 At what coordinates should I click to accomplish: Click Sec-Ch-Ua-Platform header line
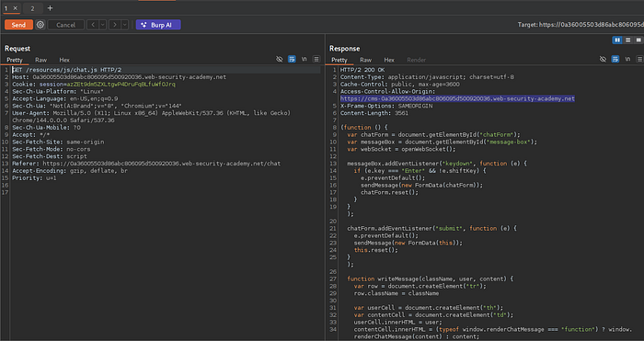58,92
